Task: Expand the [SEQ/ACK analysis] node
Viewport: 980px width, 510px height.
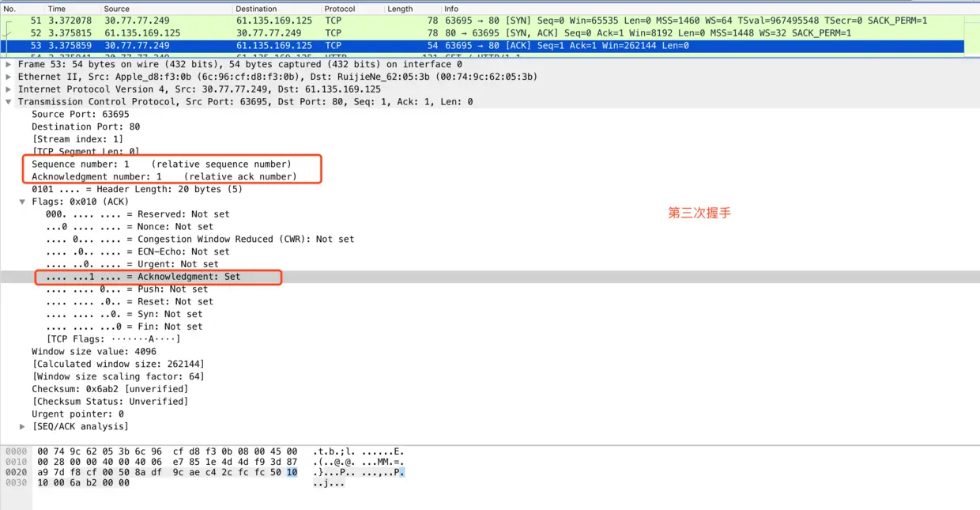Action: click(23, 426)
